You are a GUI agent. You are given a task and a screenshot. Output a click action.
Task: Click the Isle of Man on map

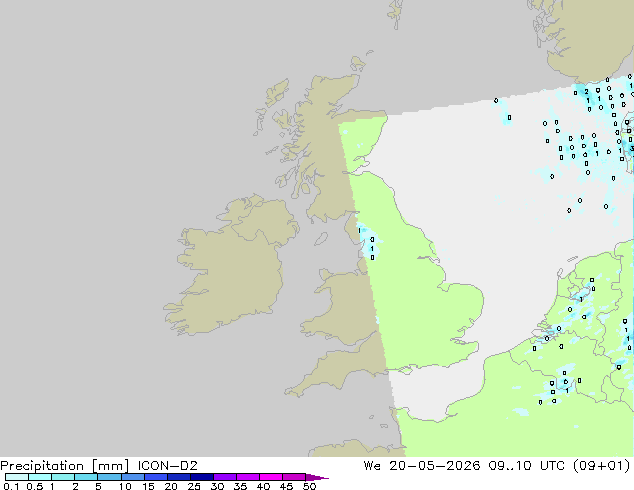tap(321, 239)
